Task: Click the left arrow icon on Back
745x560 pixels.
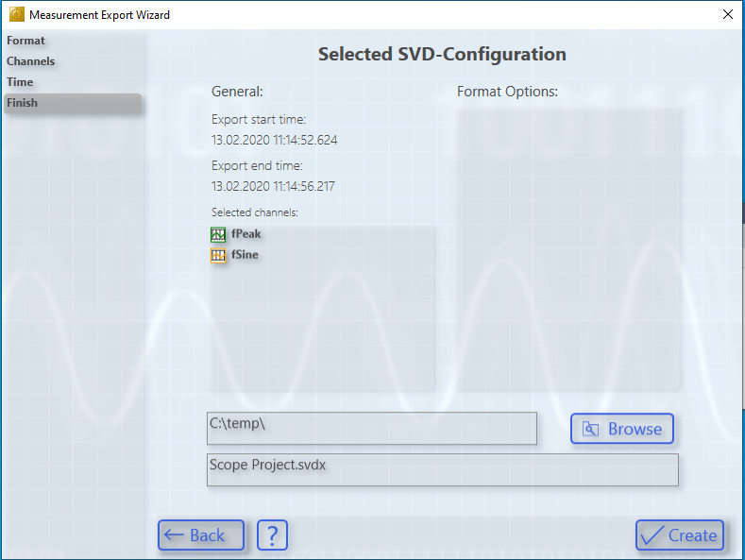Action: (174, 535)
